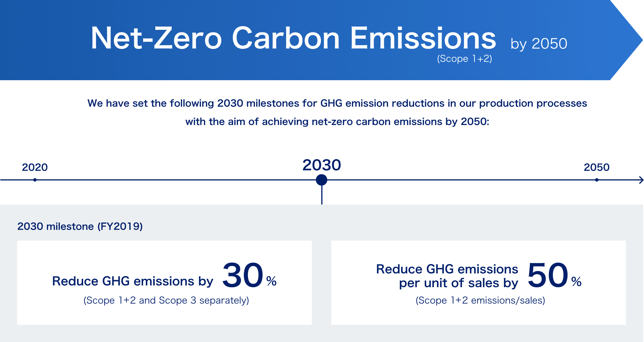Screen dimensions: 644x342
Task: Select the bold 2030 year label
Action: 322,165
